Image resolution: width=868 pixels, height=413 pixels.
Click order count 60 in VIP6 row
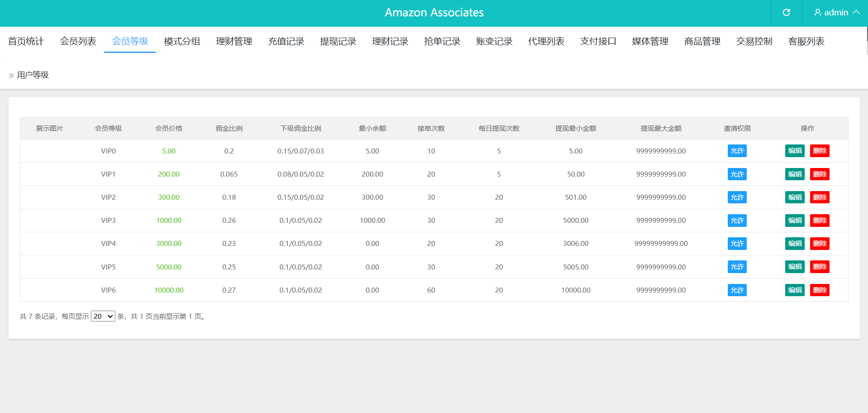coord(431,290)
